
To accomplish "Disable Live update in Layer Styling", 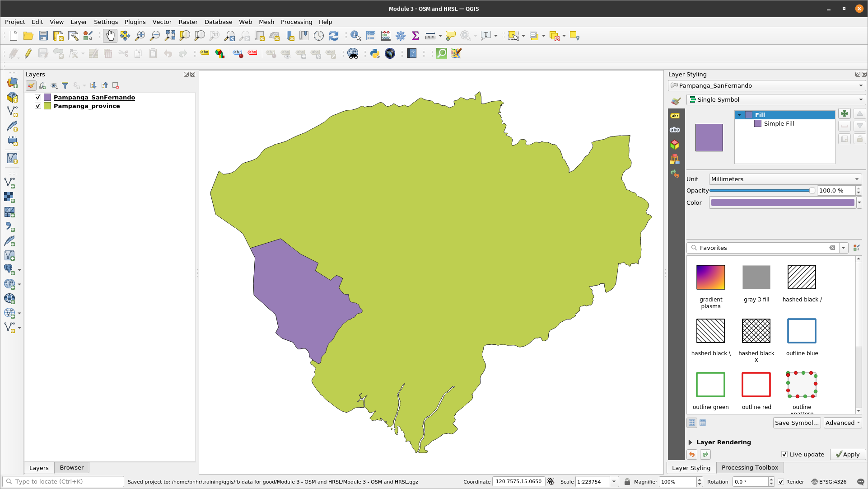I will point(785,454).
